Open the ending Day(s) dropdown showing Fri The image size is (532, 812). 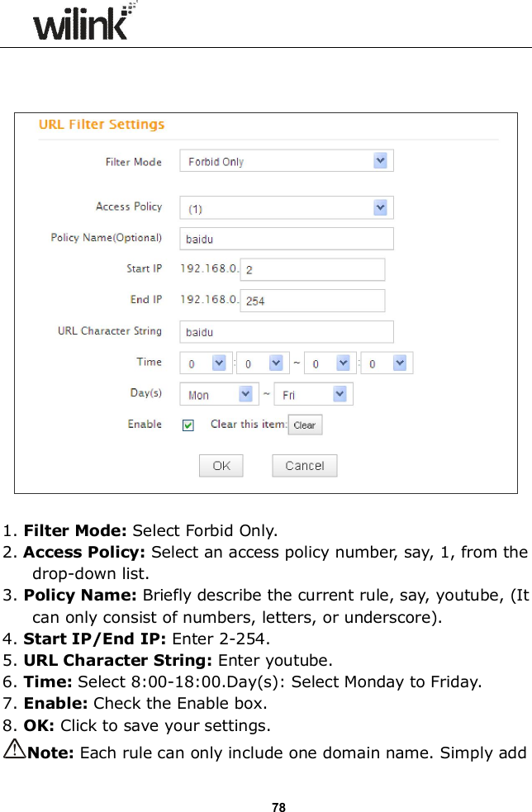312,393
